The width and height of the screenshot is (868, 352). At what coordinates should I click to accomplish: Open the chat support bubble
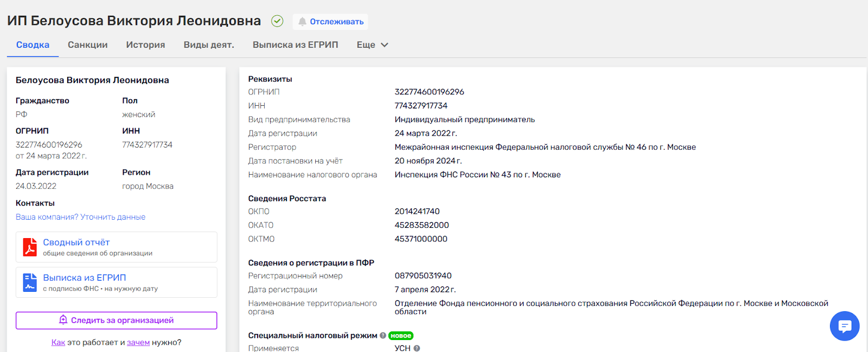pos(844,326)
